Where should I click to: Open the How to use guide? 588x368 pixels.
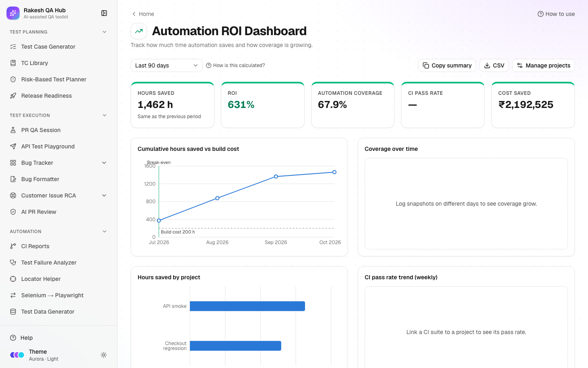[x=556, y=14]
